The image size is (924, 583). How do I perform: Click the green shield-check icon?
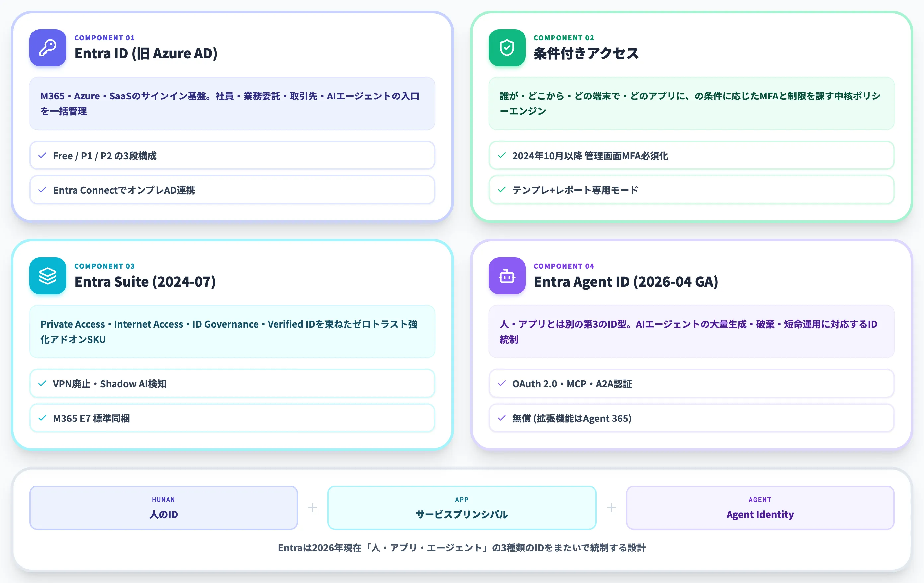(507, 48)
